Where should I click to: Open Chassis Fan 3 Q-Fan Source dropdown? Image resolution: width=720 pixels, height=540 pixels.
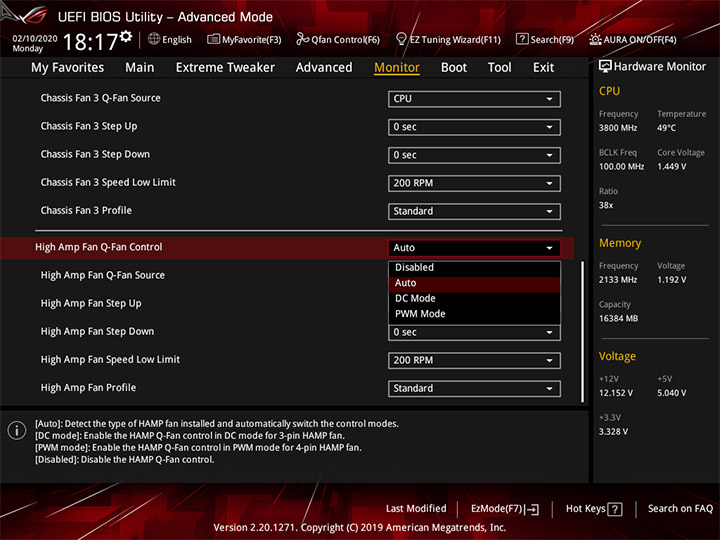(474, 99)
